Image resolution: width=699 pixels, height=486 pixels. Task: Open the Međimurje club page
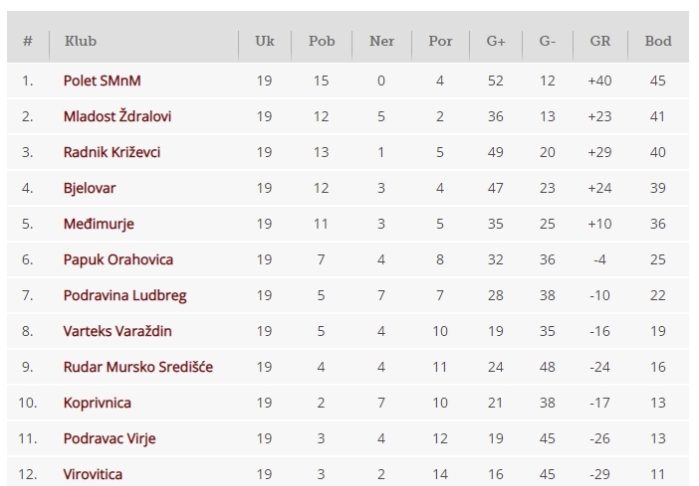click(x=99, y=224)
